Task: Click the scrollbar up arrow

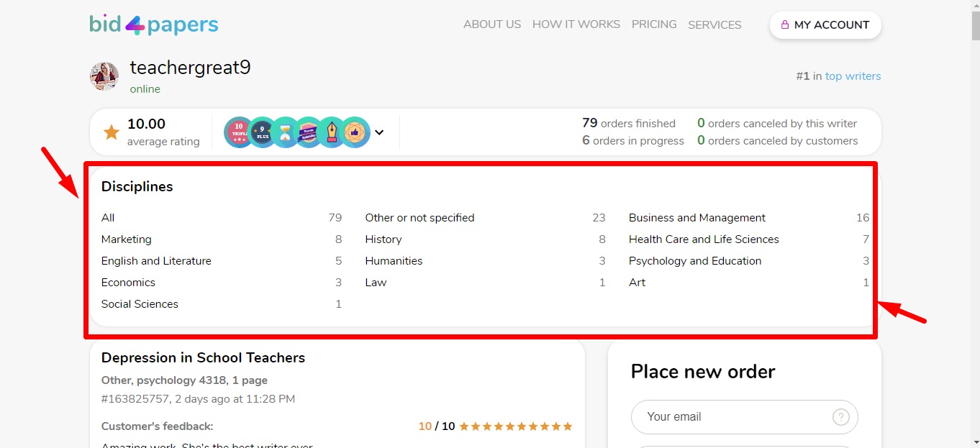Action: (975, 6)
